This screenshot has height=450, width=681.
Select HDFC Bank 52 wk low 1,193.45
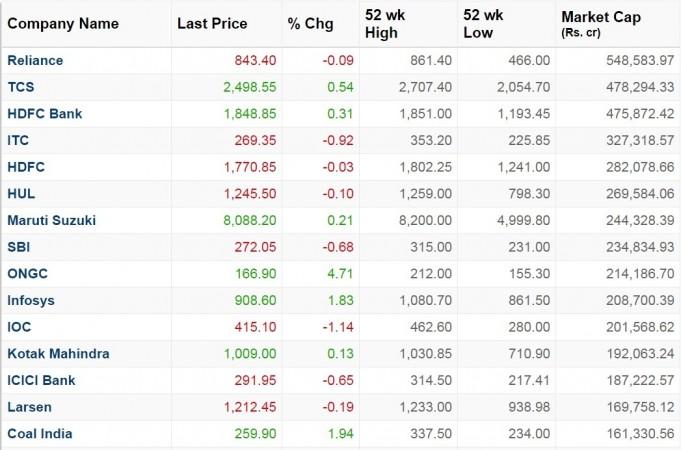pos(523,114)
